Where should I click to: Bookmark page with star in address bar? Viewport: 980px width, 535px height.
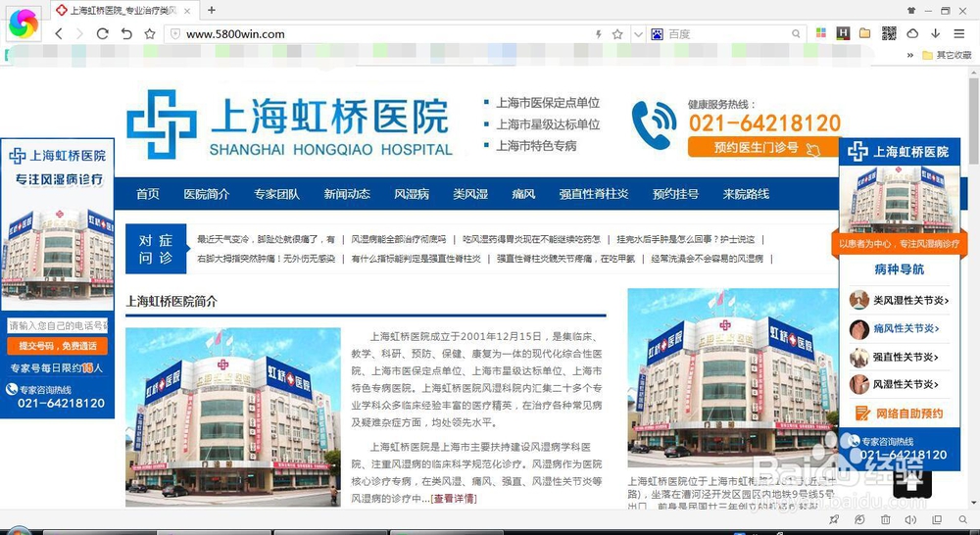(x=617, y=34)
